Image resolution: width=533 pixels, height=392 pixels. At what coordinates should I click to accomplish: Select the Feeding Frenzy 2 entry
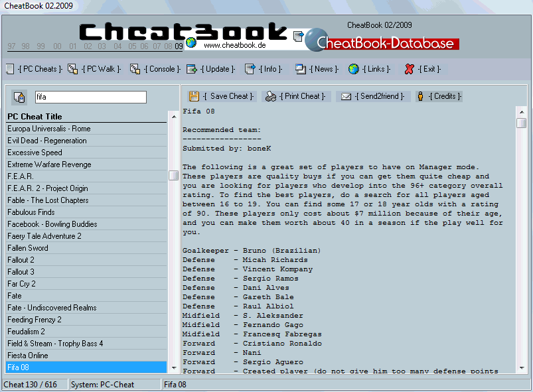pyautogui.click(x=87, y=320)
